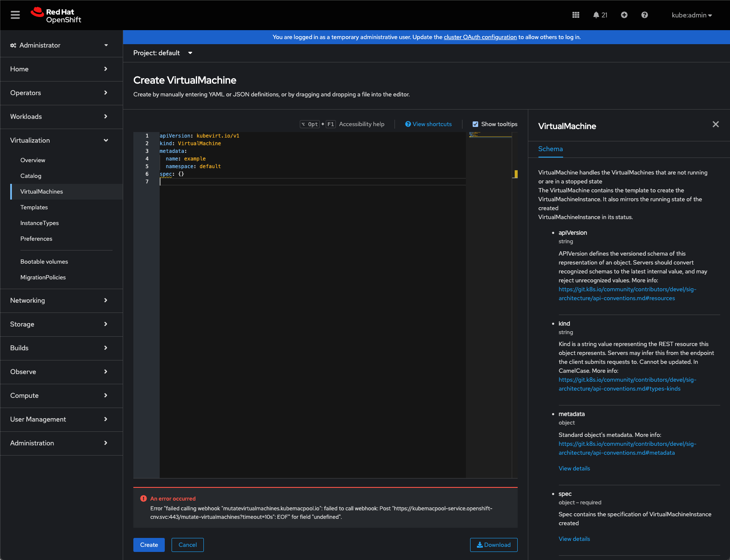
Task: Click the View shortcuts question icon
Action: click(408, 124)
